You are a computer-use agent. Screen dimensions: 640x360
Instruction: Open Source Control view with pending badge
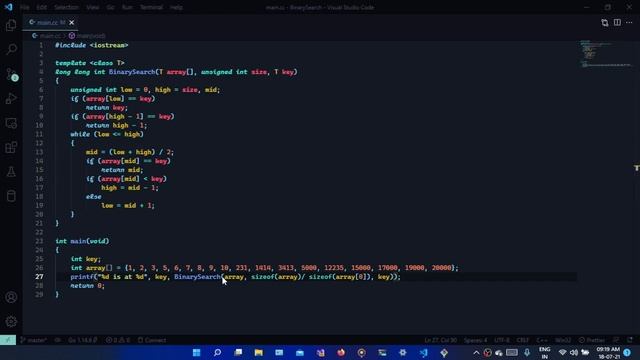[11, 74]
